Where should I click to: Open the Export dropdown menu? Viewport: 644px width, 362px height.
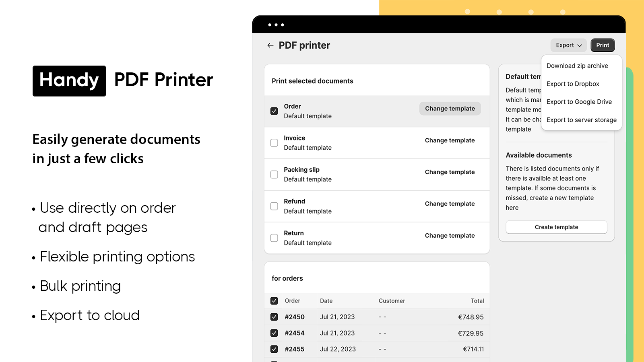[568, 45]
